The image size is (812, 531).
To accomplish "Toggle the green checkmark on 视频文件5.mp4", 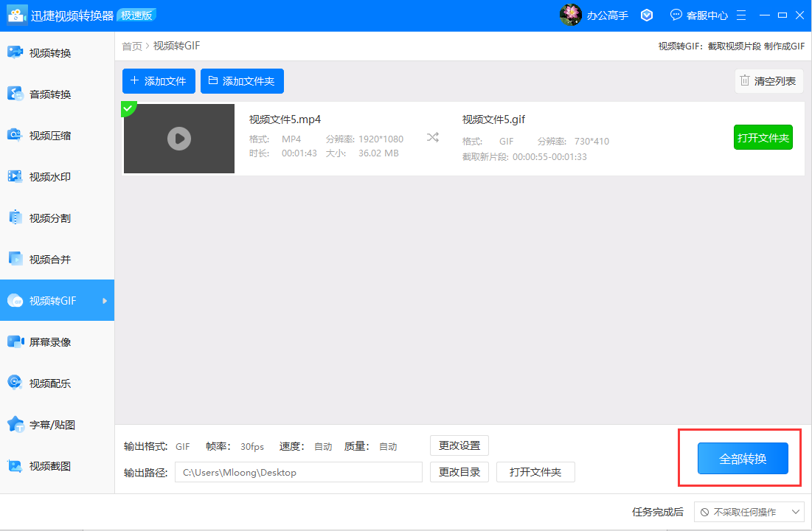I will 128,108.
